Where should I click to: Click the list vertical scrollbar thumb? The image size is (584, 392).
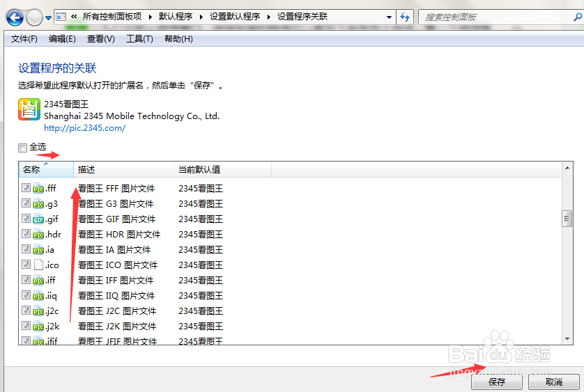coord(567,219)
